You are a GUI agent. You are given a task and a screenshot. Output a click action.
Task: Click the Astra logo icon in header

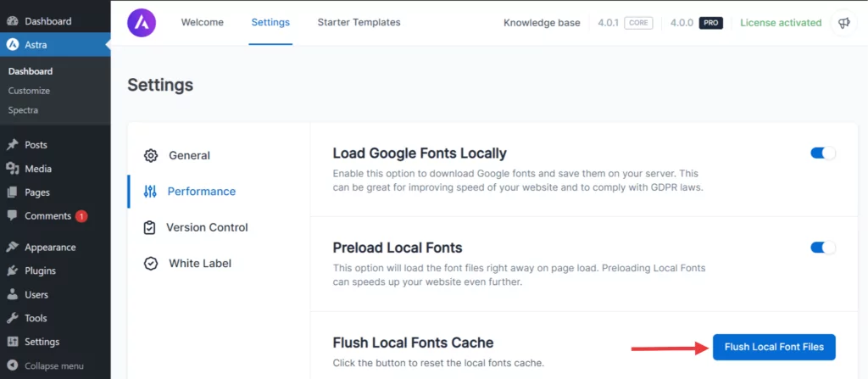(142, 23)
